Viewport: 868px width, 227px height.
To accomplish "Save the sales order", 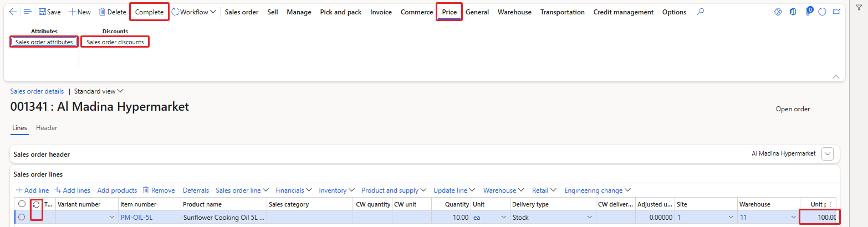I will click(x=50, y=12).
